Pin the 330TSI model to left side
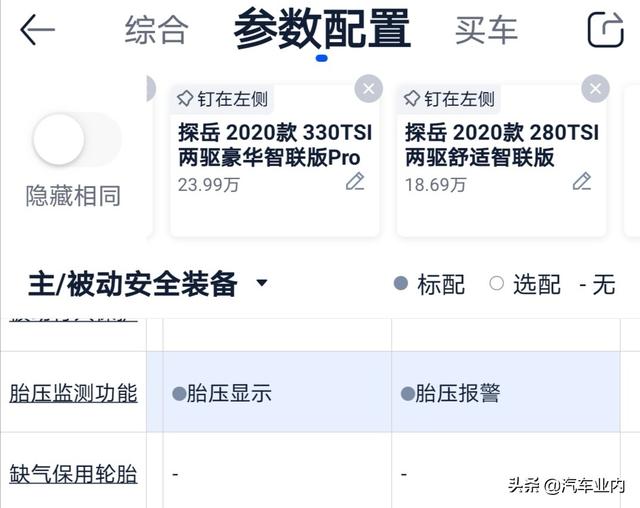The image size is (640, 508). 221,99
